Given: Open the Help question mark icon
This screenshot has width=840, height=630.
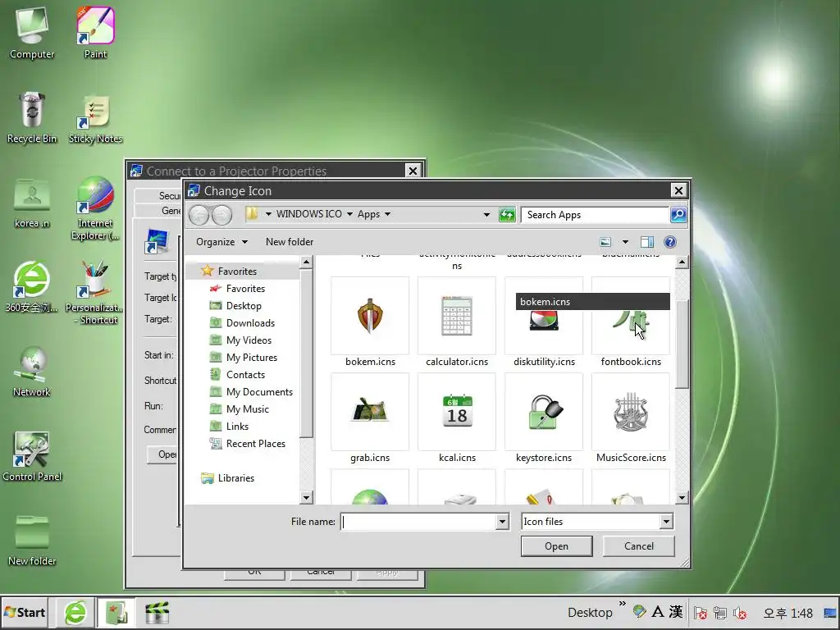Looking at the screenshot, I should [669, 242].
